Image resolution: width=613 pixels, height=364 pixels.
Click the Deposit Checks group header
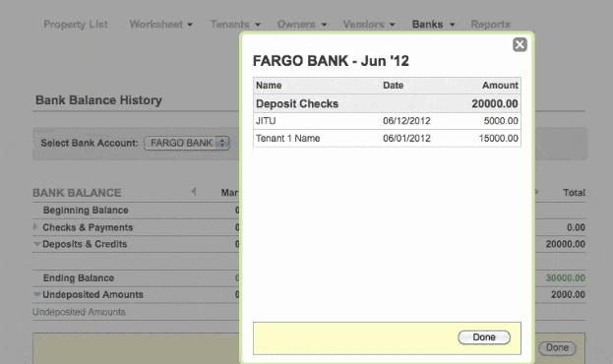(387, 103)
